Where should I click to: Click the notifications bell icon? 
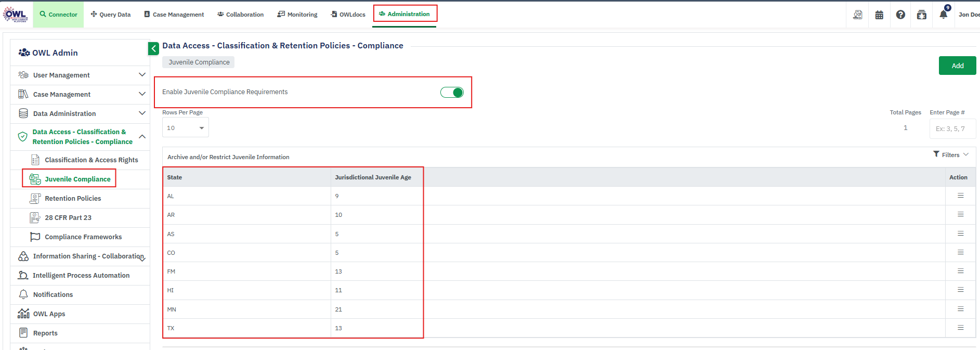943,15
